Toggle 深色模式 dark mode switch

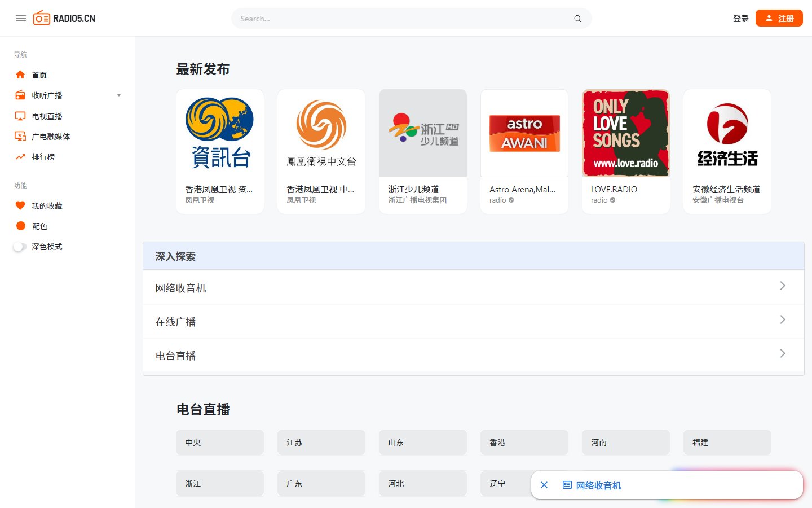[x=20, y=247]
